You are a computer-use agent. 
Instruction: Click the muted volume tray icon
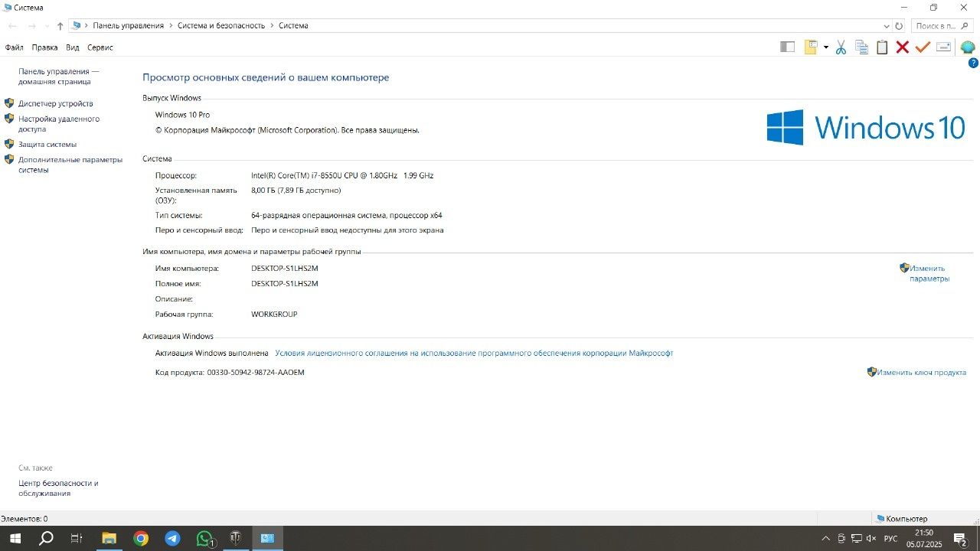click(x=872, y=539)
